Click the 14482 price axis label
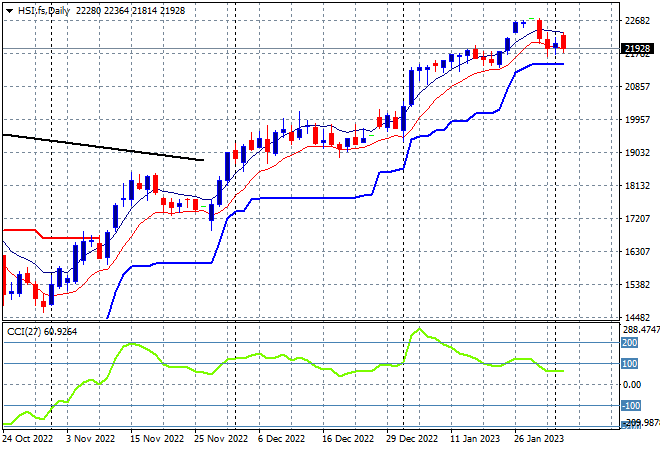Image resolution: width=660 pixels, height=450 pixels. [637, 317]
